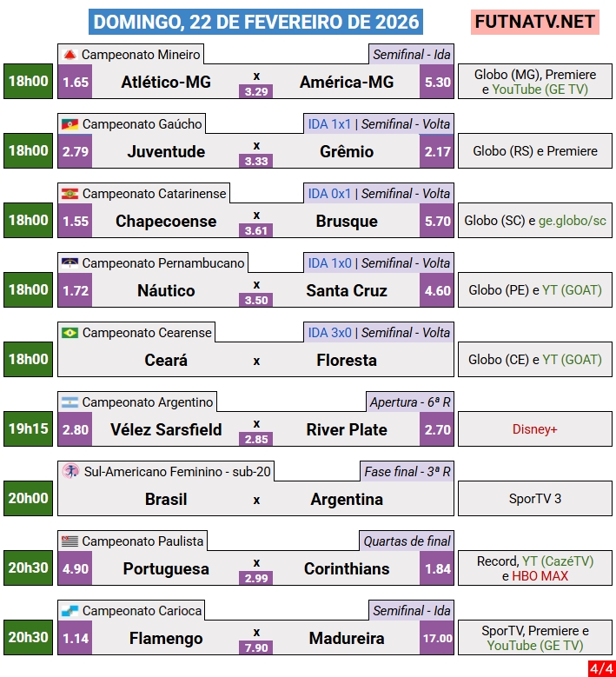This screenshot has height=677, width=616.
Task: Open the Disney+ broadcast link
Action: pos(534,429)
